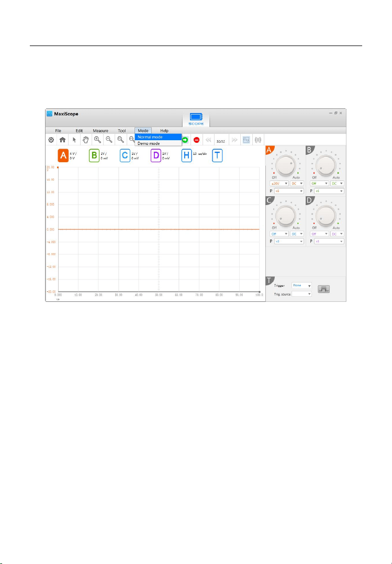Open channel D DC coupling dropdown

[x=337, y=234]
